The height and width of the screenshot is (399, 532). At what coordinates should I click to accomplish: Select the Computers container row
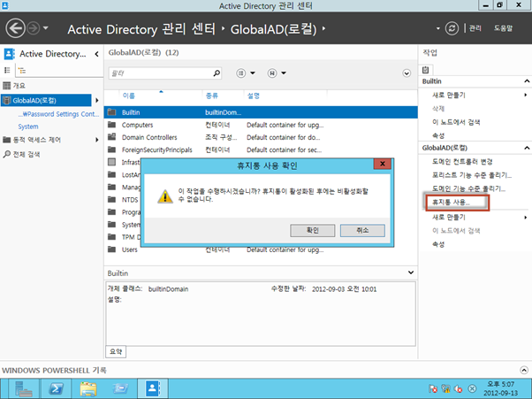[261, 125]
